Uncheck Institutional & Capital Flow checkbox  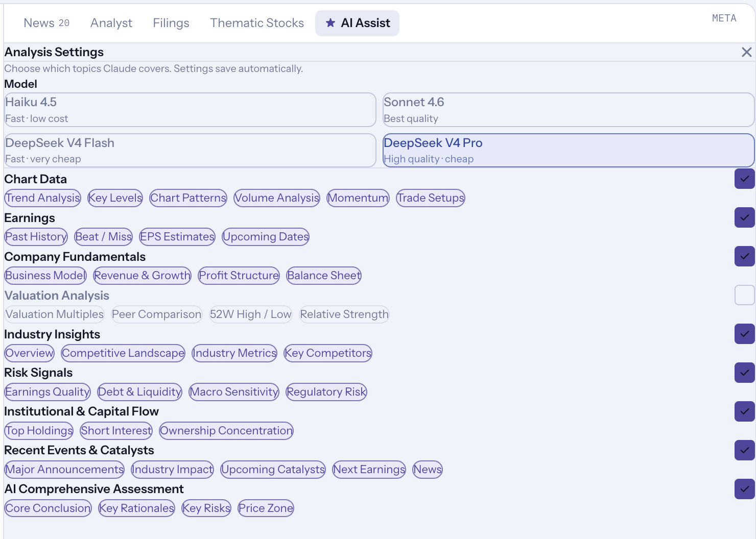point(745,411)
